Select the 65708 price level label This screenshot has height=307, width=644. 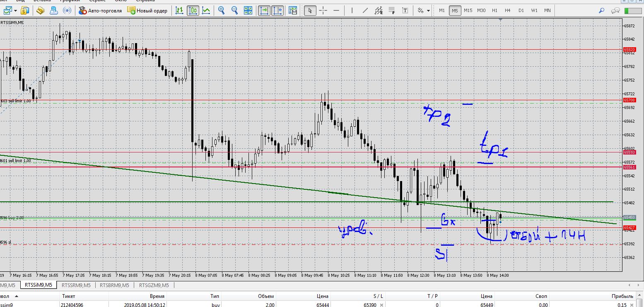click(x=629, y=100)
